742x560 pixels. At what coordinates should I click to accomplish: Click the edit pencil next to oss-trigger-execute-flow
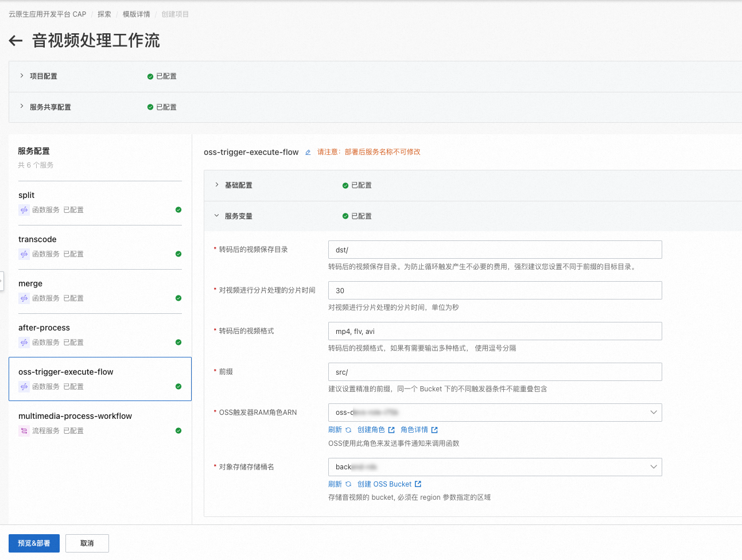click(x=308, y=153)
